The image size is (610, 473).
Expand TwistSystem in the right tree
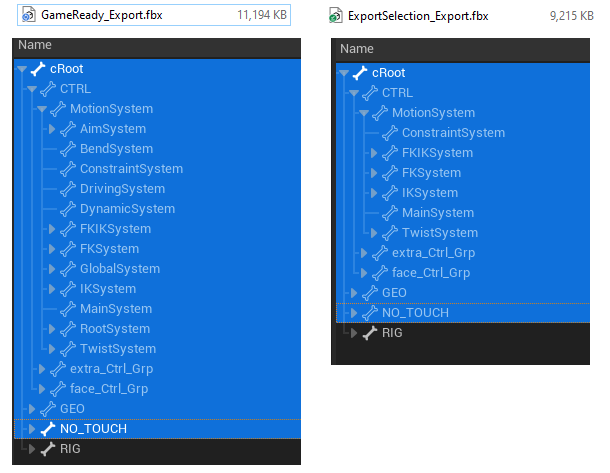(x=374, y=233)
